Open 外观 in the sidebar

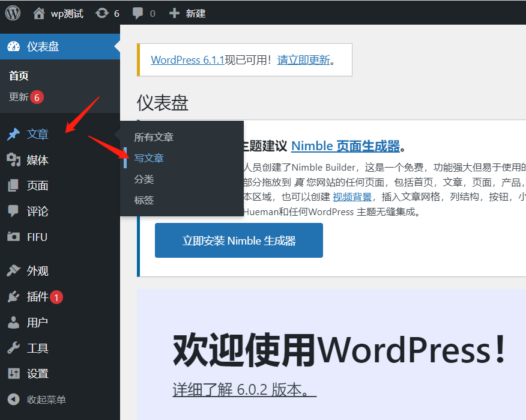(38, 271)
